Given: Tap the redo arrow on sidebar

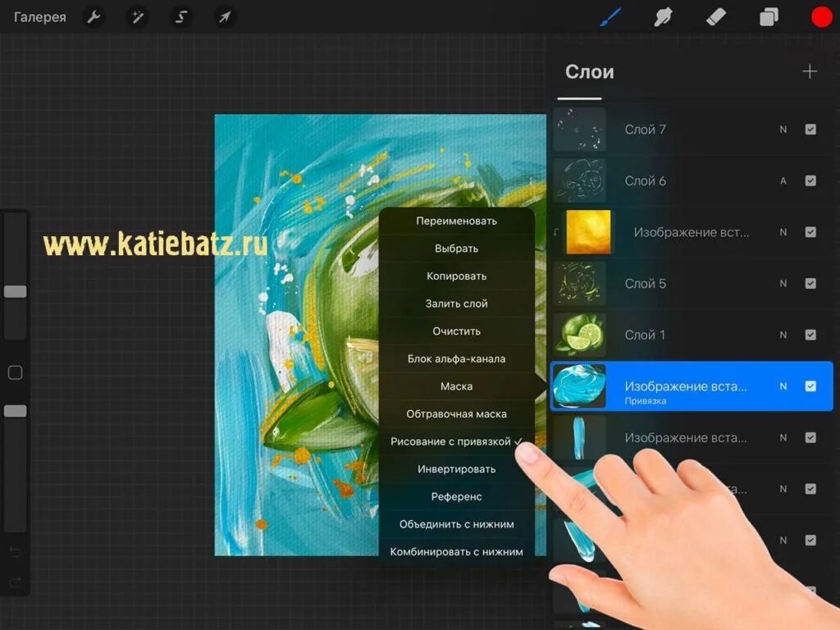Looking at the screenshot, I should (15, 582).
